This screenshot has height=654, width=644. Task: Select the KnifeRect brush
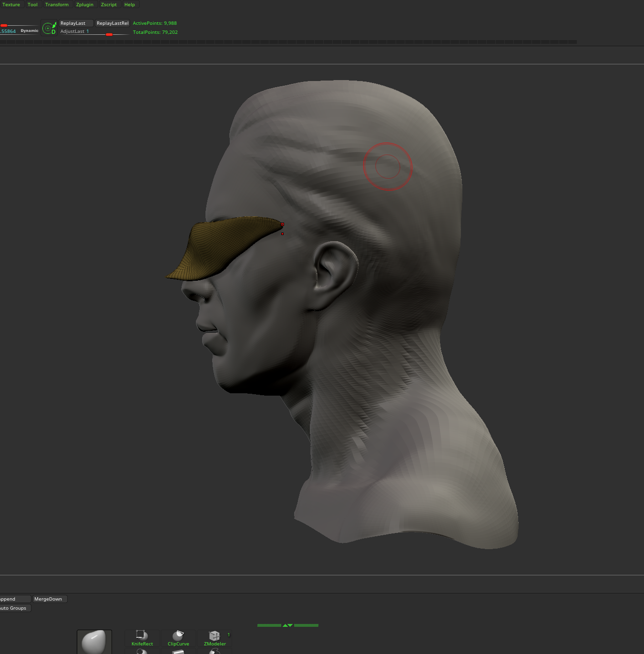pos(142,639)
